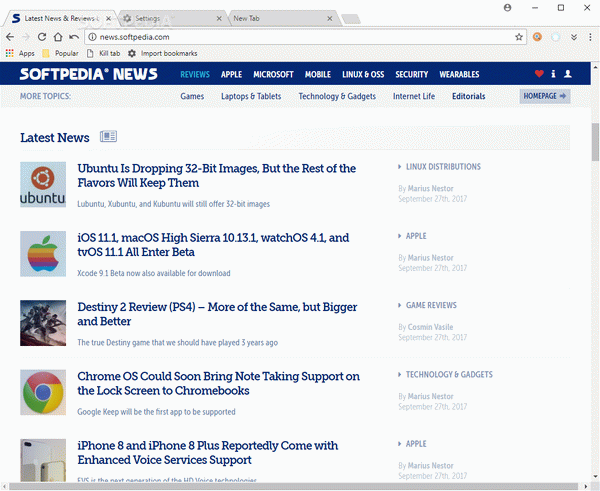Viewport: 600px width, 491px height.
Task: Show hidden extensions with the double chevron
Action: pos(574,37)
